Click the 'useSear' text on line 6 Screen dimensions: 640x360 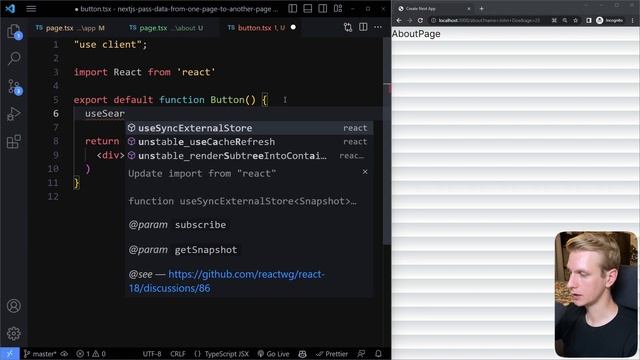pyautogui.click(x=105, y=113)
